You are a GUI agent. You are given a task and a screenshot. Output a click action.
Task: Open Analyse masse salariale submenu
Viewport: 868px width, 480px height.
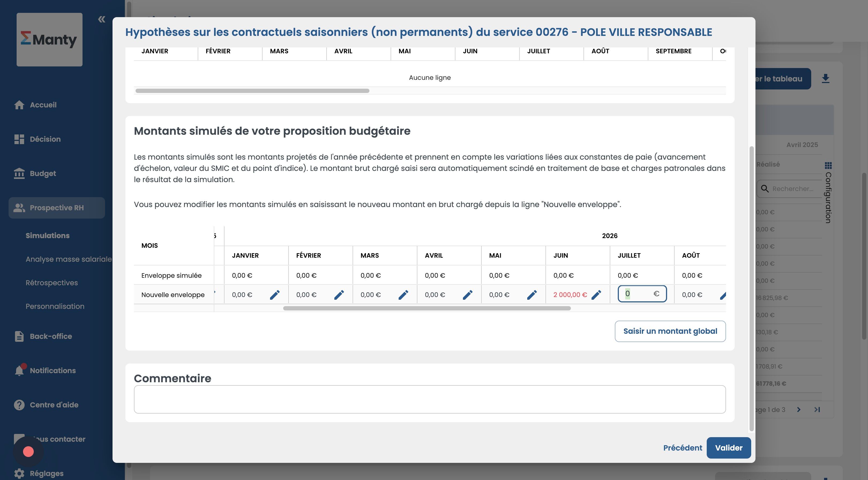point(68,259)
